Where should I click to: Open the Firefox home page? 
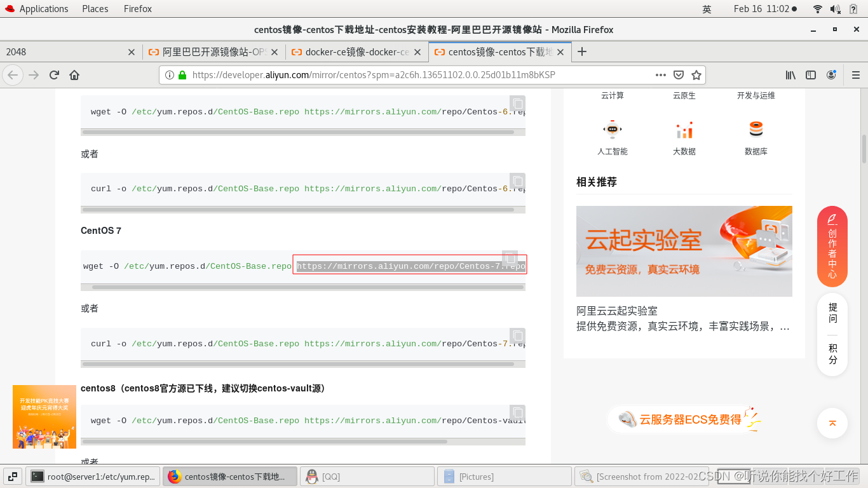coord(74,75)
